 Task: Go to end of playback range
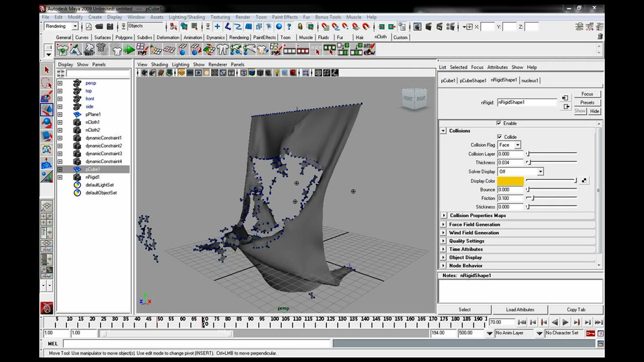(x=599, y=322)
